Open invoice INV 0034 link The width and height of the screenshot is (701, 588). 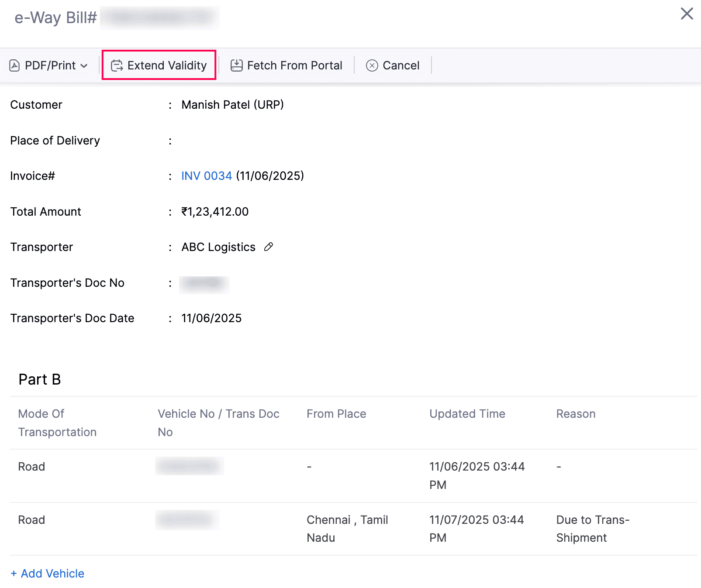pos(206,176)
